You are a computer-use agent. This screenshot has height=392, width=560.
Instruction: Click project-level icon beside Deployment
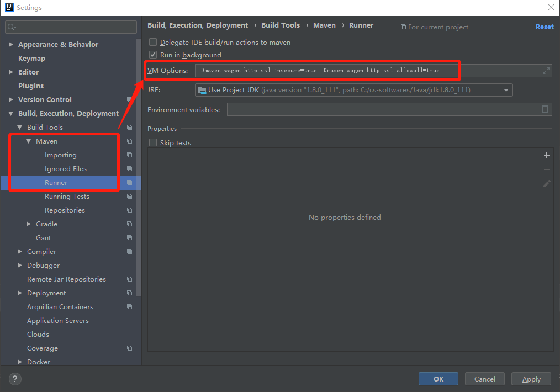point(129,293)
